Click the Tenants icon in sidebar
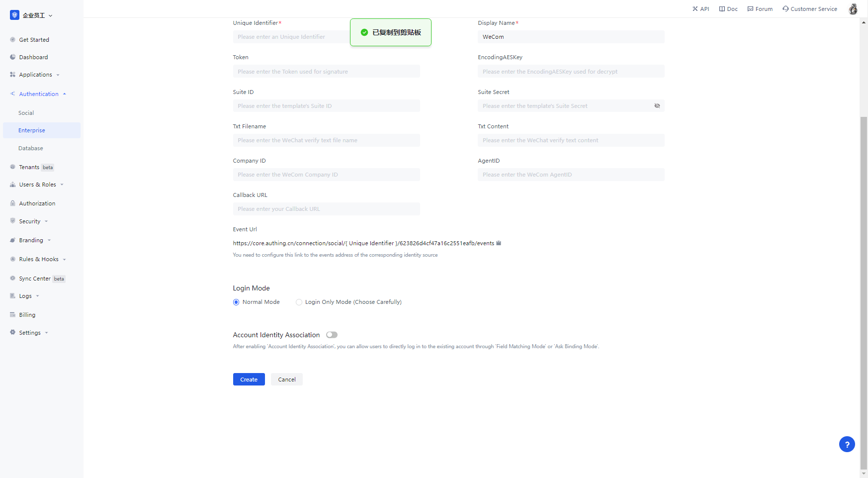Viewport: 868px width, 478px height. (13, 167)
